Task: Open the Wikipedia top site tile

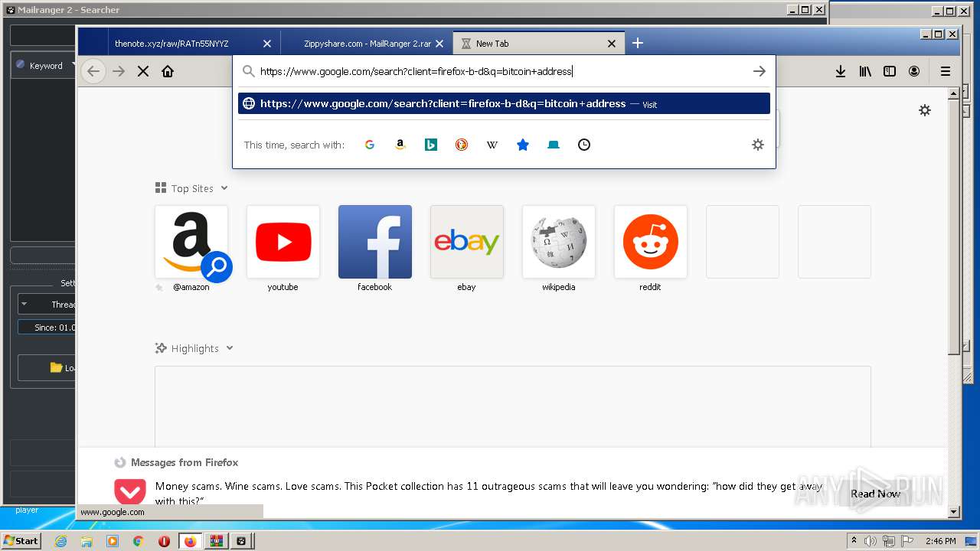Action: point(559,242)
